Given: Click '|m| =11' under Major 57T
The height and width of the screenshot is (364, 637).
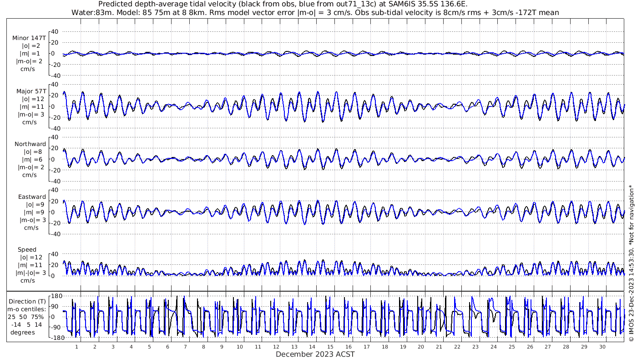Looking at the screenshot, I should [31, 107].
